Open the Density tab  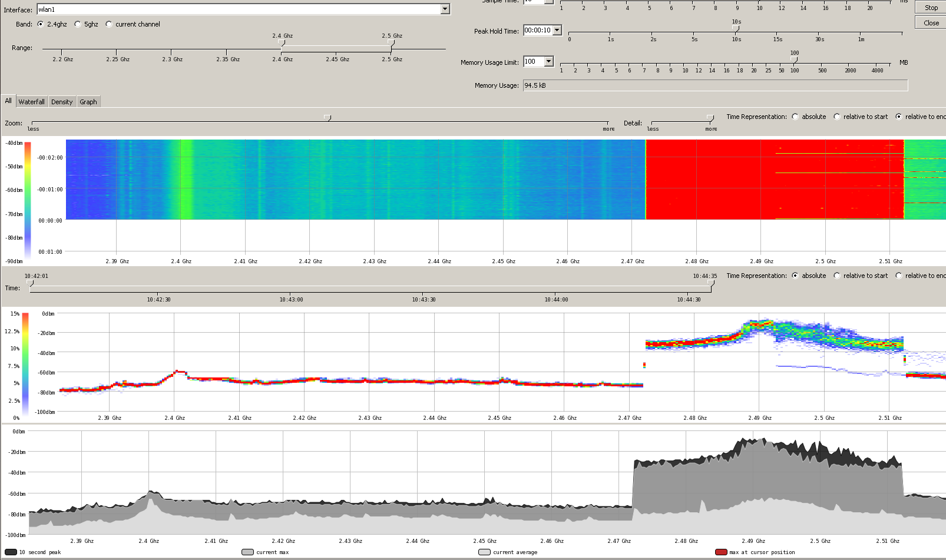pos(62,102)
